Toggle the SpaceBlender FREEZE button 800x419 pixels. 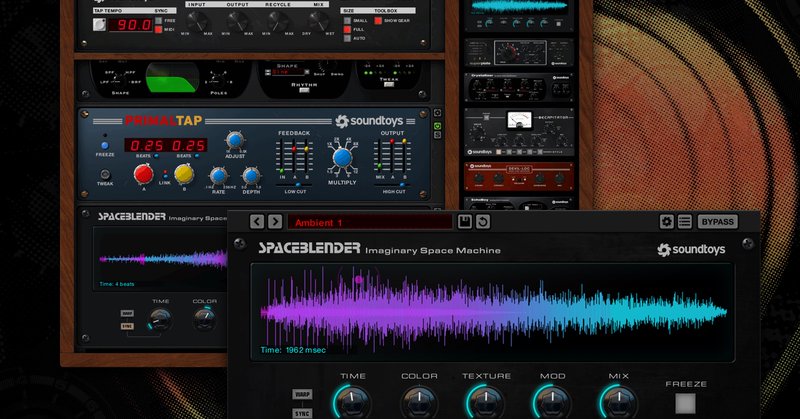tap(685, 403)
